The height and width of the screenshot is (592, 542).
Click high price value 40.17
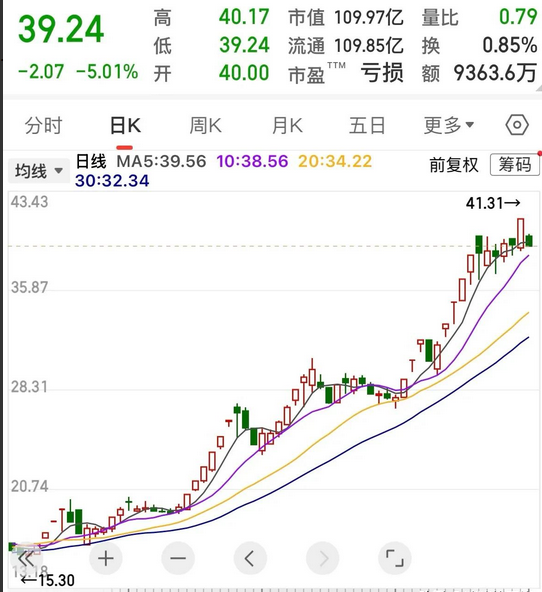click(244, 17)
